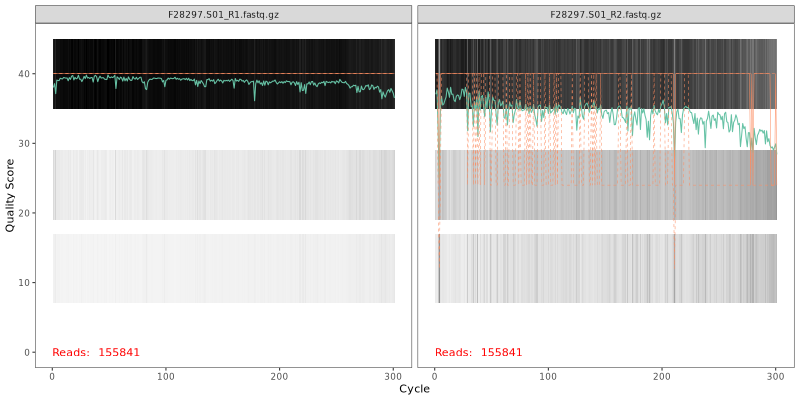
Task: Click the 100 cycle tick in R2 panel
Action: (548, 376)
